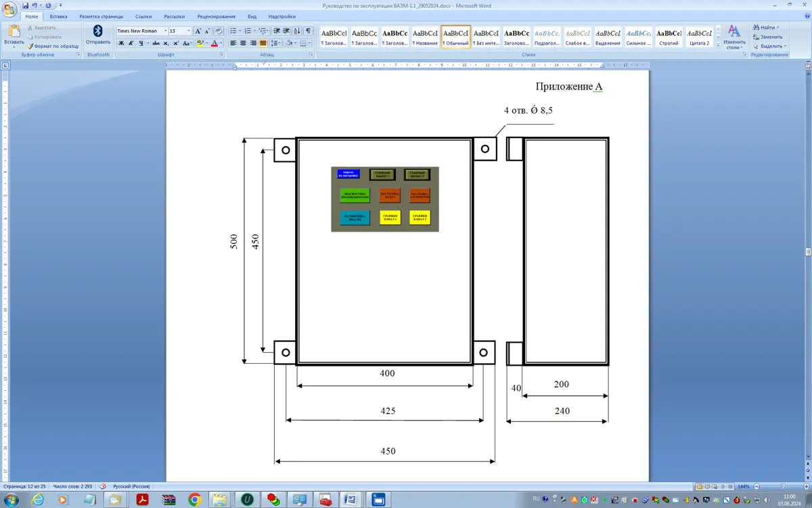Apply the Строгий style
The image size is (812, 508).
point(669,37)
